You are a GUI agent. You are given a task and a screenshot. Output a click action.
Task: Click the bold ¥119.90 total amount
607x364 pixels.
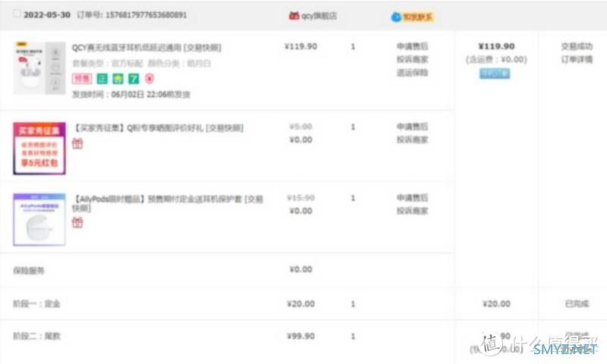497,46
